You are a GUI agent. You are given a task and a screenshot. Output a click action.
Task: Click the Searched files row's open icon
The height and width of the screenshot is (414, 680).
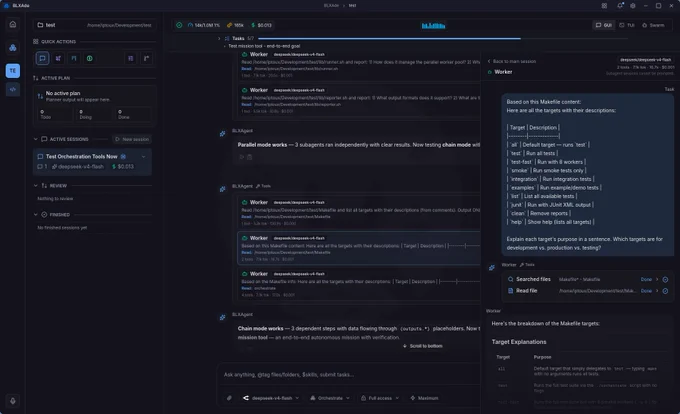pos(665,280)
